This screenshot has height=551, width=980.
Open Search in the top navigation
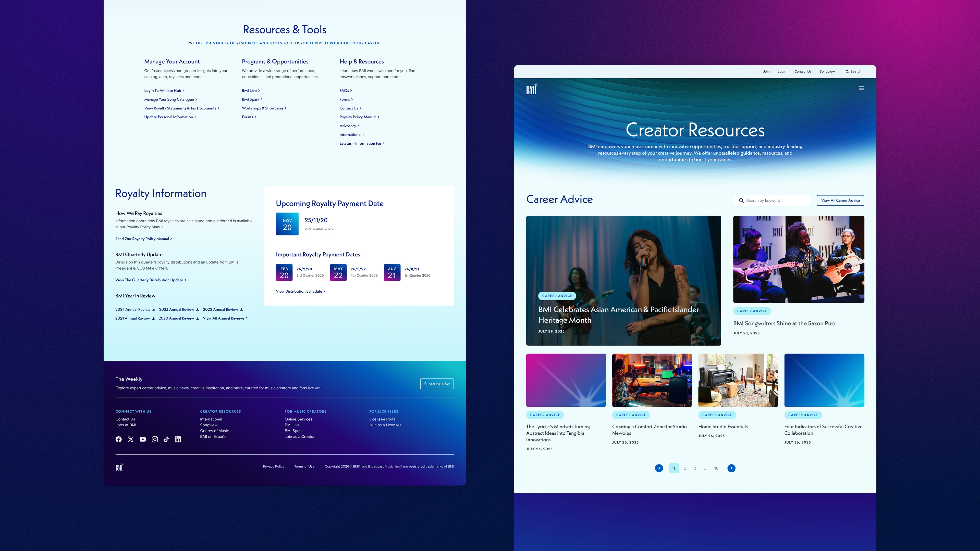pos(853,71)
